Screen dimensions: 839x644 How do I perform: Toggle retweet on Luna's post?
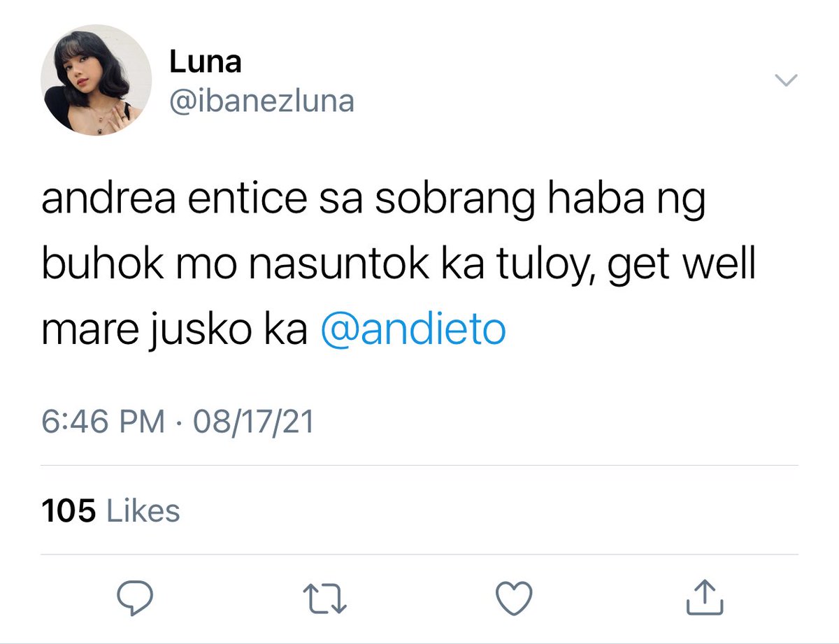coord(325,597)
